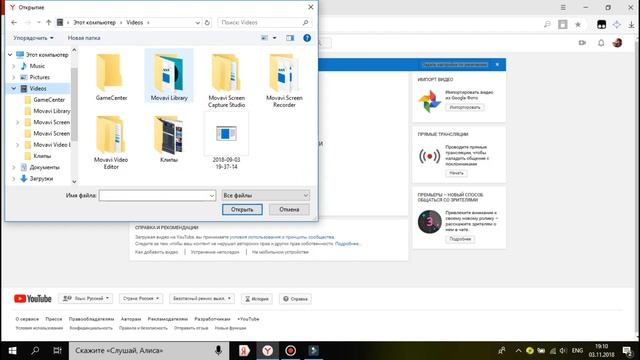
Task: Click YouTube logo in footer
Action: (33, 299)
